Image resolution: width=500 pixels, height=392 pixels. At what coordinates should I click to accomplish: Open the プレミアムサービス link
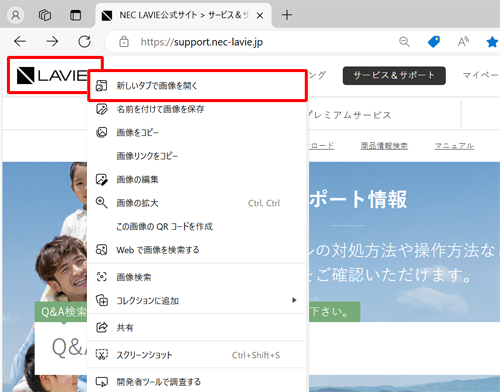coord(349,115)
